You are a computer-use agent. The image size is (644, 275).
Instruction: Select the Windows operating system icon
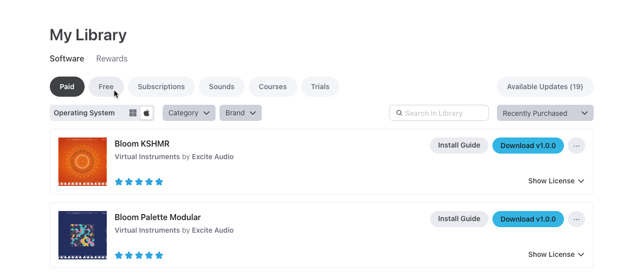133,113
